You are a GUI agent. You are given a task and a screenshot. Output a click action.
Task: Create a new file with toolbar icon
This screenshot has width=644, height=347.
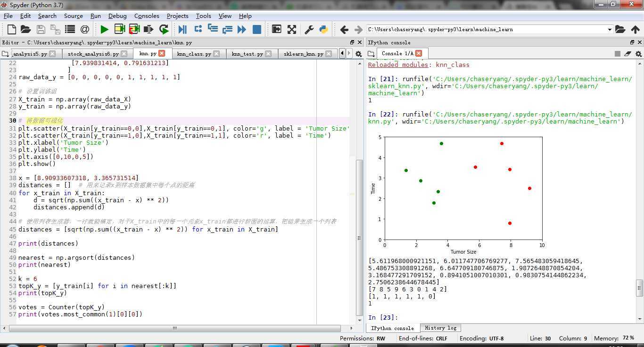click(11, 29)
